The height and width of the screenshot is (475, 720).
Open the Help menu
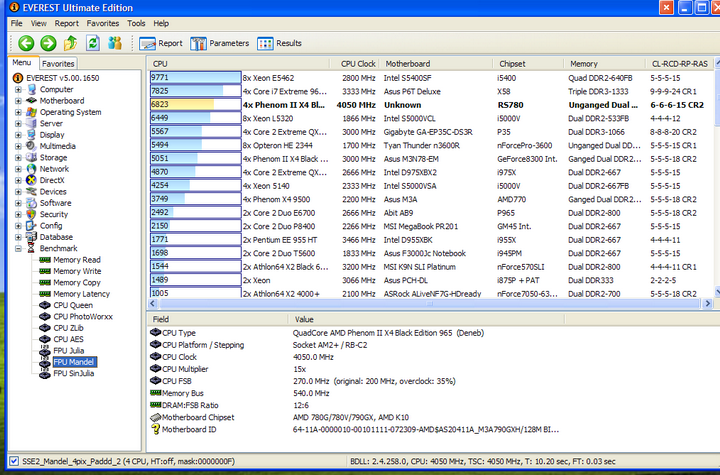(161, 23)
